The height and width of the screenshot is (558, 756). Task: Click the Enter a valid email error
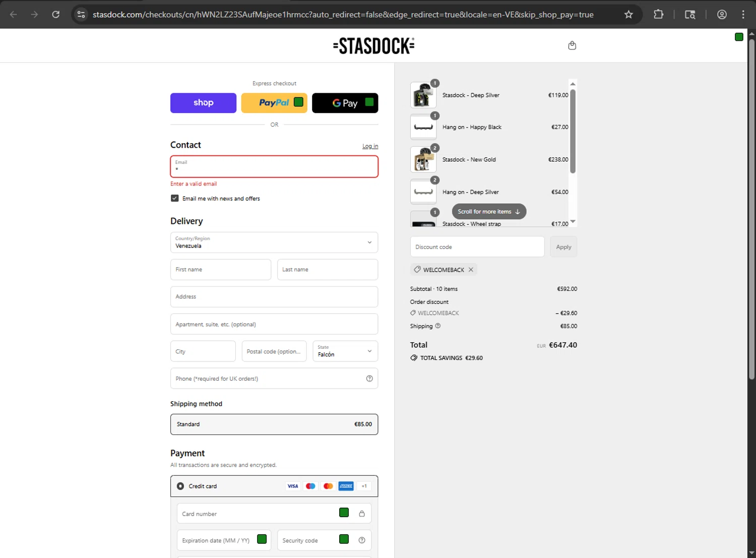194,183
